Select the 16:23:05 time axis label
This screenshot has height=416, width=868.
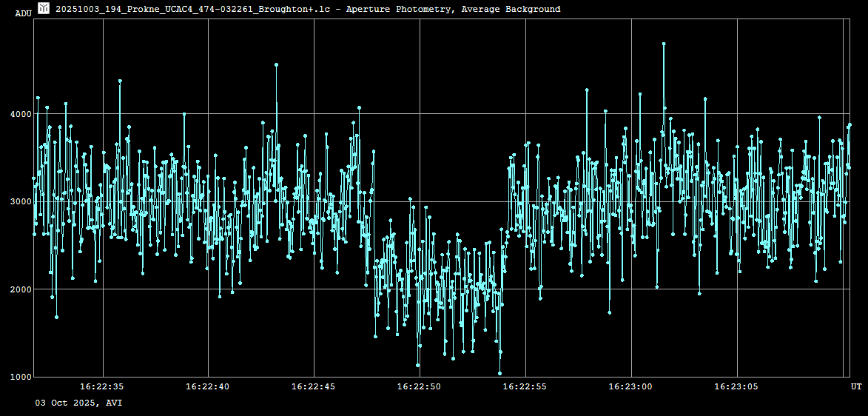tap(737, 386)
